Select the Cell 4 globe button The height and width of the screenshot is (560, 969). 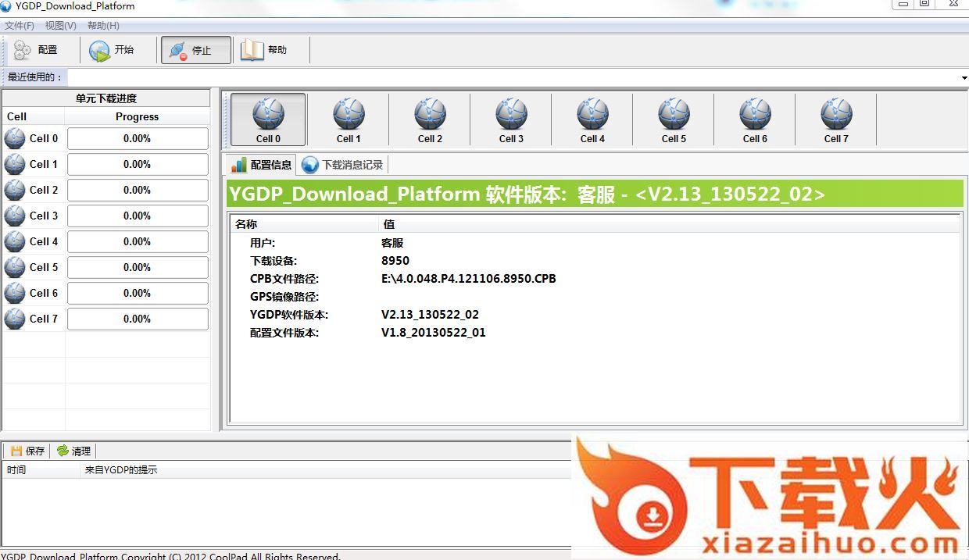click(x=592, y=119)
